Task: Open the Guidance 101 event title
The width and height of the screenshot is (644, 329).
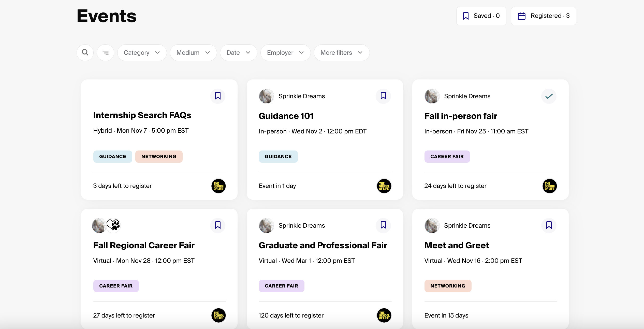Action: pos(286,116)
